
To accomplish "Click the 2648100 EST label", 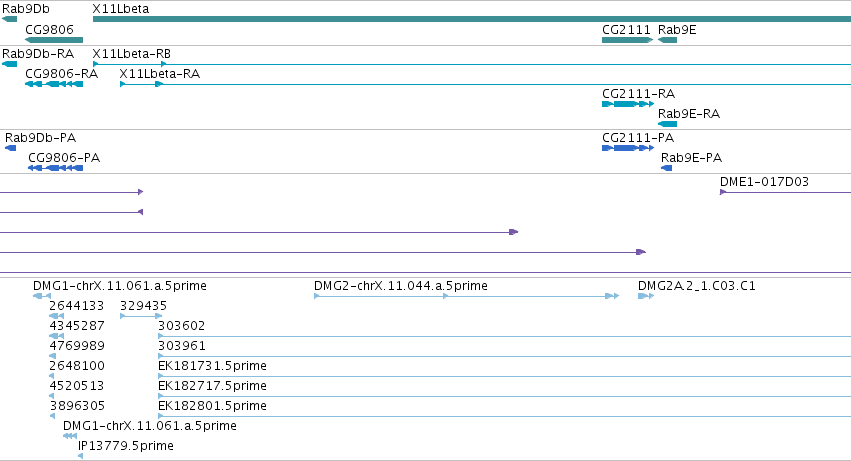I will coord(77,366).
